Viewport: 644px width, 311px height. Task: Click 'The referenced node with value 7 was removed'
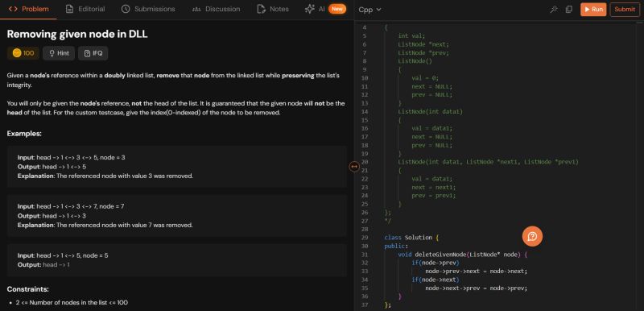click(x=124, y=225)
